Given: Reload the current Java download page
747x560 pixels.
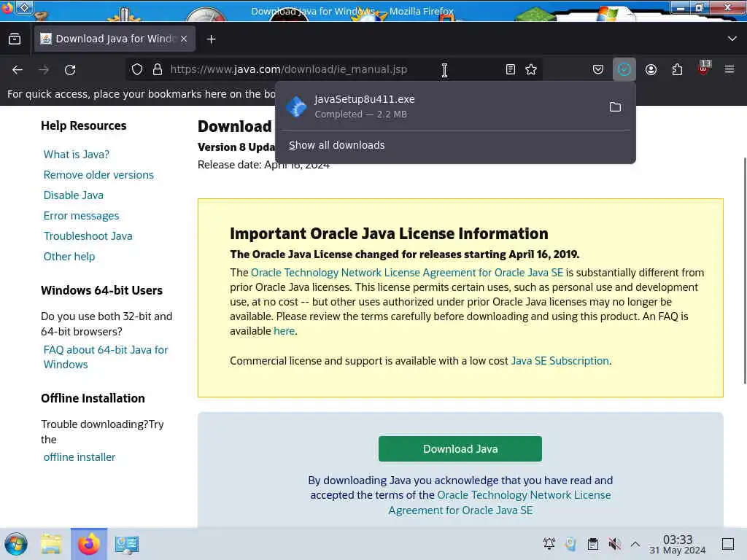Looking at the screenshot, I should pyautogui.click(x=70, y=69).
